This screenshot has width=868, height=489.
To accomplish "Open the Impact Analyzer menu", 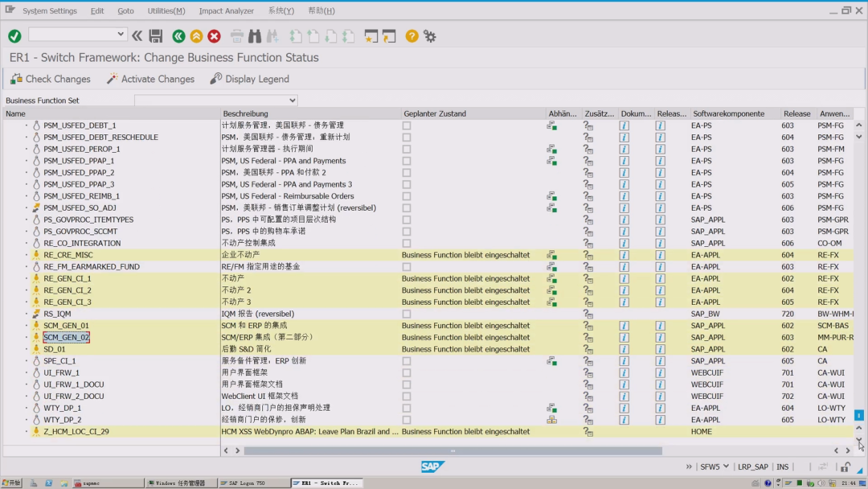I will click(227, 10).
